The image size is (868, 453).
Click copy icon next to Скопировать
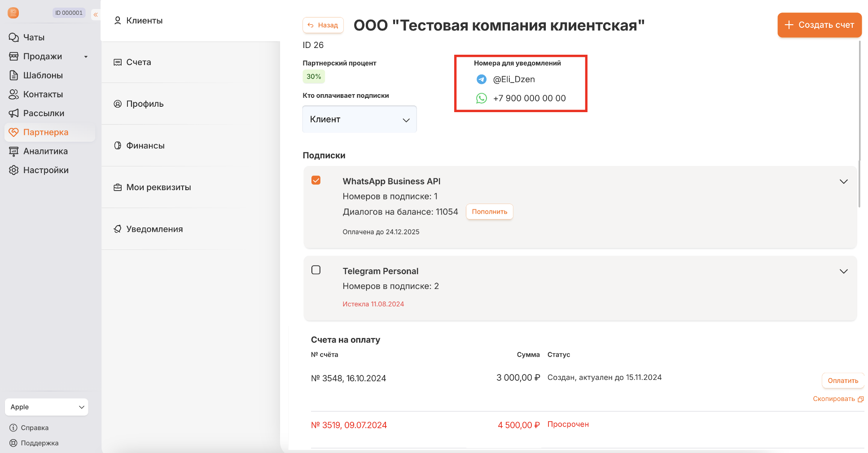(x=860, y=399)
